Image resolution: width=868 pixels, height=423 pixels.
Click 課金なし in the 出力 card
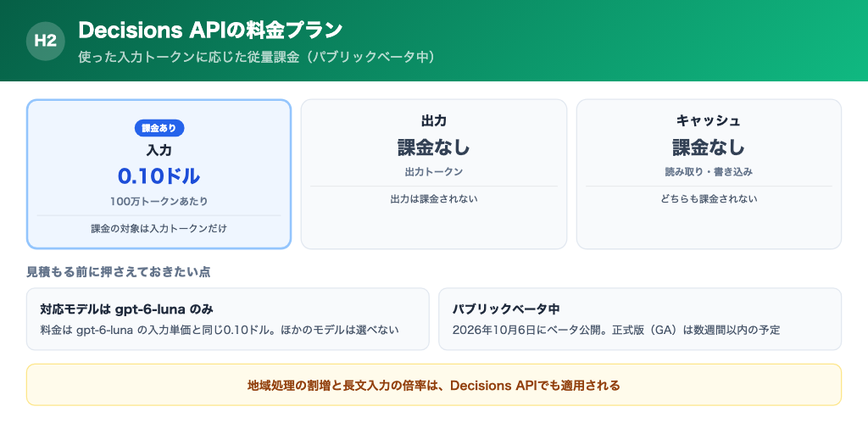[x=434, y=147]
